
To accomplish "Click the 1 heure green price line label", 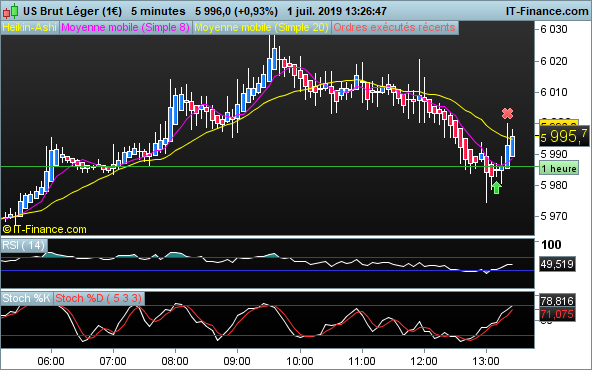I will click(558, 168).
